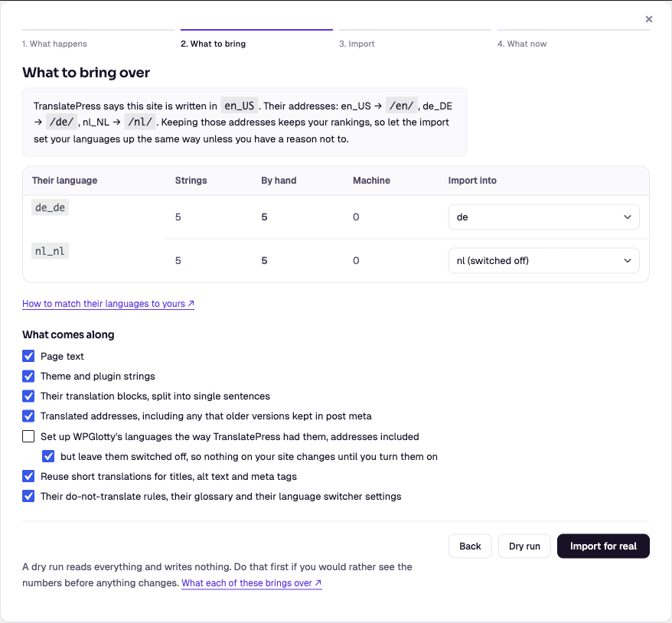
Task: Click the What comes along heading
Action: pyautogui.click(x=68, y=334)
